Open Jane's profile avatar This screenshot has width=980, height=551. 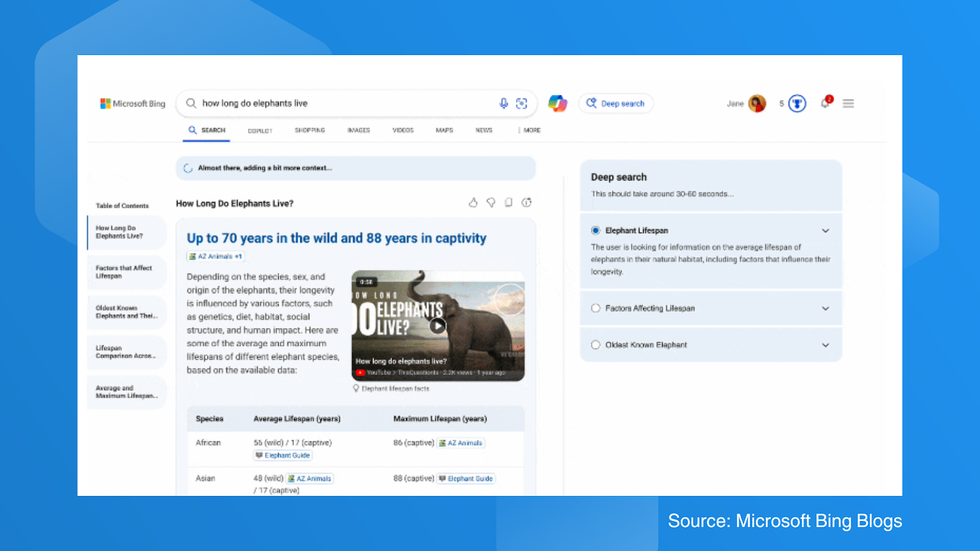point(757,103)
